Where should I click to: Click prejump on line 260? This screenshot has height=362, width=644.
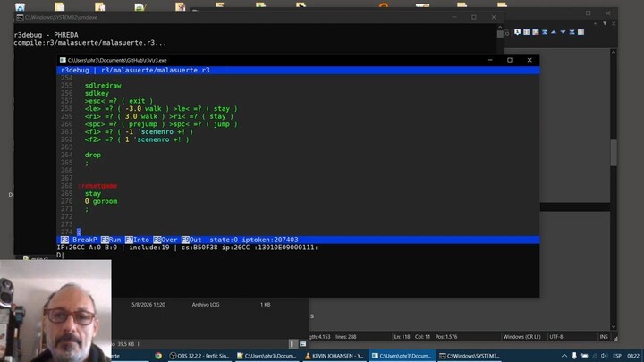coord(143,124)
